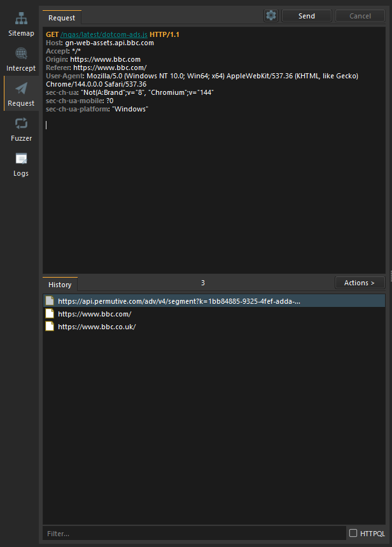Image resolution: width=392 pixels, height=547 pixels.
Task: Open the Fuzzer loop icon
Action: (x=21, y=124)
